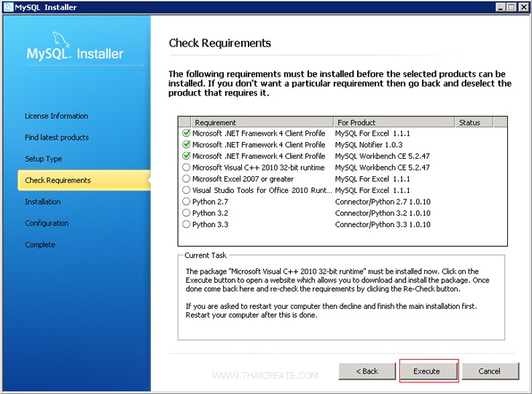Click green check icon for MySQL Notifier 1.0.3 row

186,144
